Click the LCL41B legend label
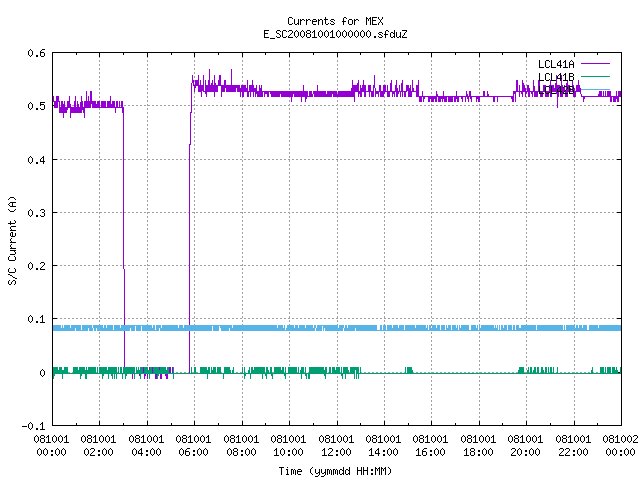The width and height of the screenshot is (640, 480). (x=556, y=77)
